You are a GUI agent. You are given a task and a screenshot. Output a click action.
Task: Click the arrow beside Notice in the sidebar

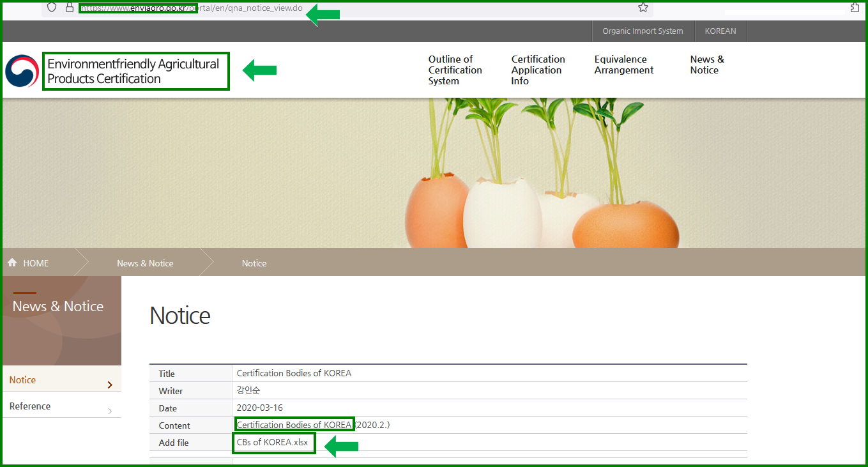point(110,385)
